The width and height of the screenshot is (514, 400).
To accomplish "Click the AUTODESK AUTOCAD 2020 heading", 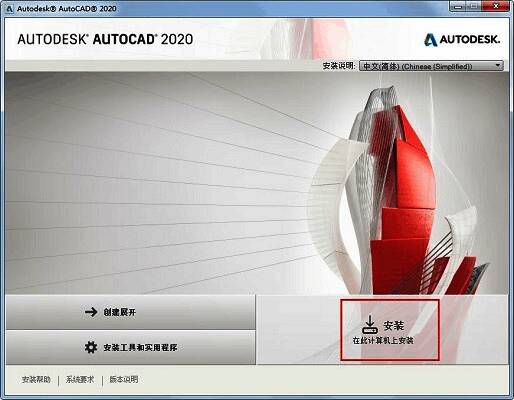I will [105, 39].
